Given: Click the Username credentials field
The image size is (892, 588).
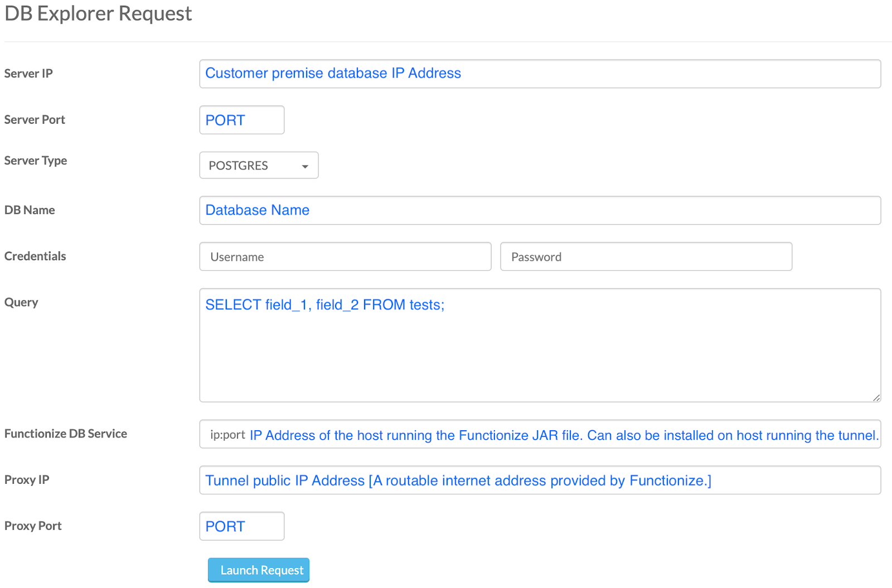Looking at the screenshot, I should click(345, 256).
